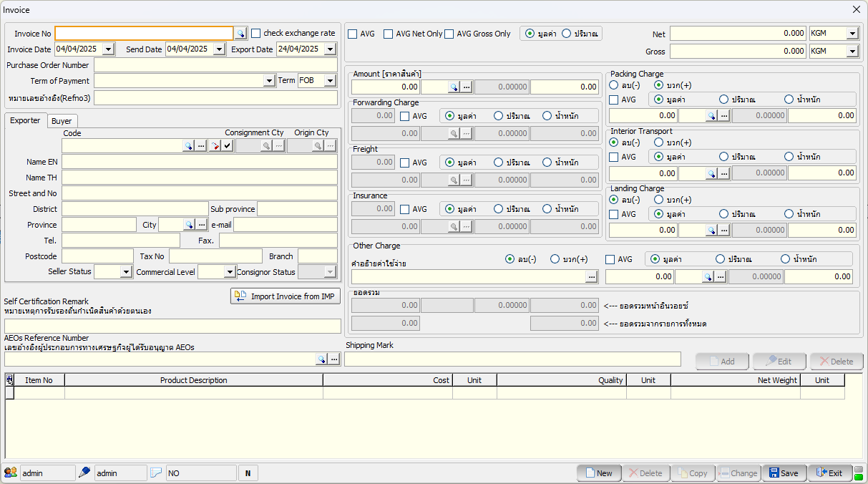The image size is (868, 484).
Task: Click the grid selector icon left of Item No
Action: tap(9, 380)
